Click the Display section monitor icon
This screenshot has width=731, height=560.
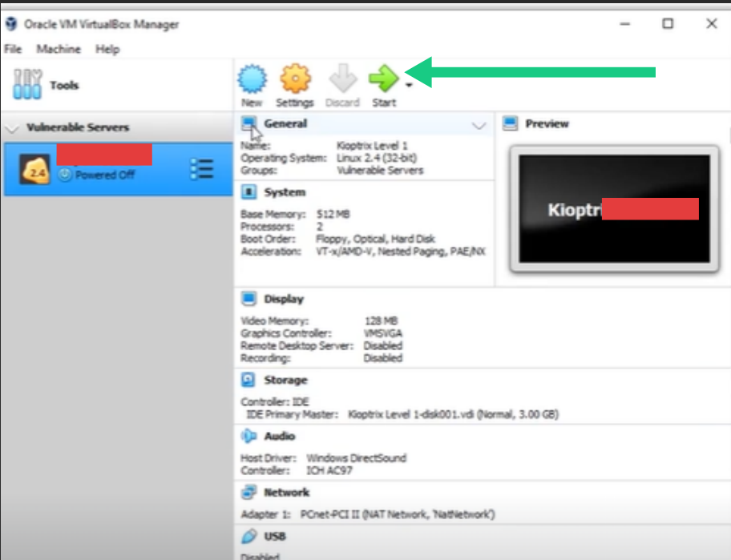coord(249,299)
